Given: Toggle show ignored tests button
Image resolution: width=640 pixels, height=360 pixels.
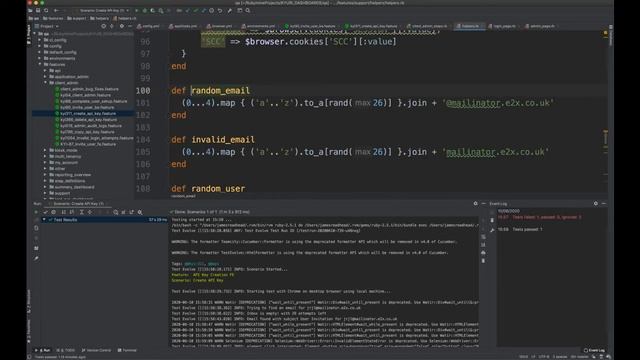Looking at the screenshot, I should click(x=53, y=212).
